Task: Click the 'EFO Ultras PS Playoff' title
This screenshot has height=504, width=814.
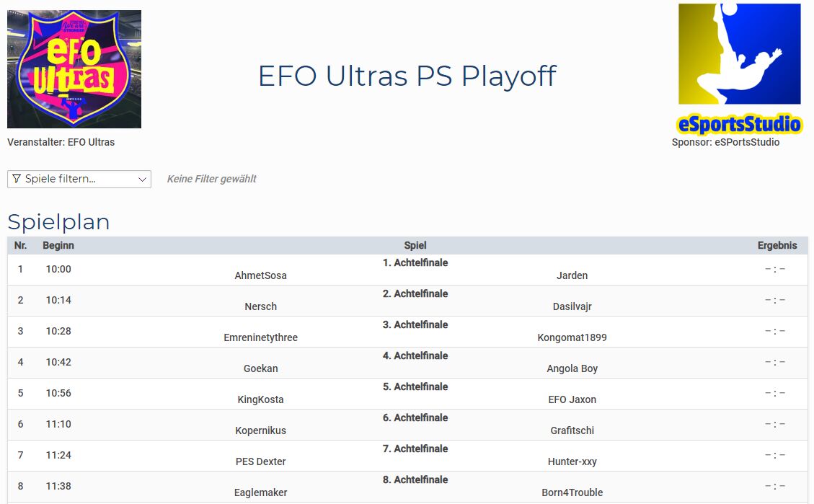Action: [407, 76]
